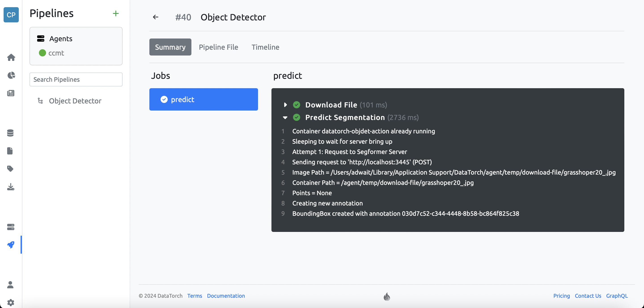
Task: Open the project home page icon
Action: click(11, 57)
